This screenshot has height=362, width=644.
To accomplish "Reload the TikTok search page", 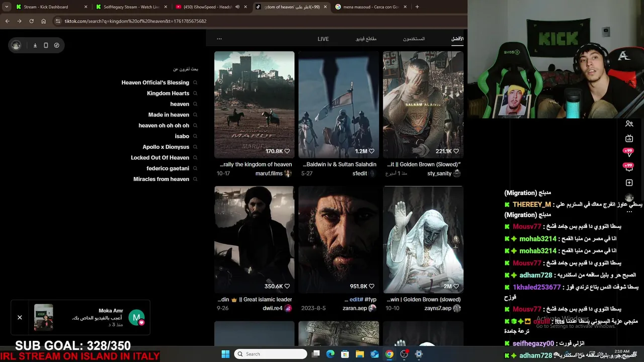I will click(31, 21).
